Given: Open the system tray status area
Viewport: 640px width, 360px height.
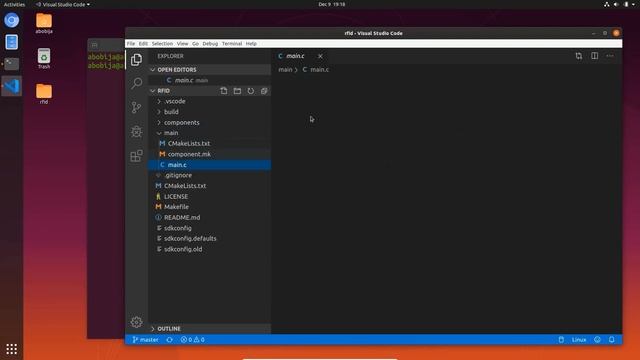Looking at the screenshot, I should pos(620,4).
